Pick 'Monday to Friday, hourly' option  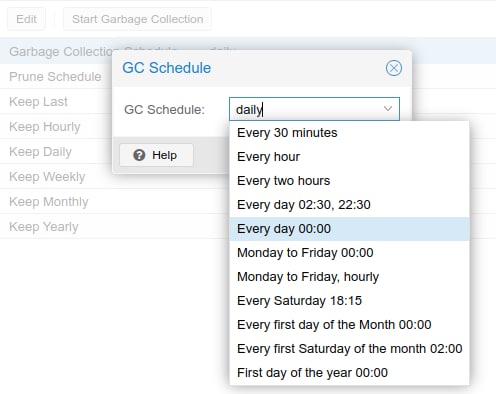coord(349,277)
